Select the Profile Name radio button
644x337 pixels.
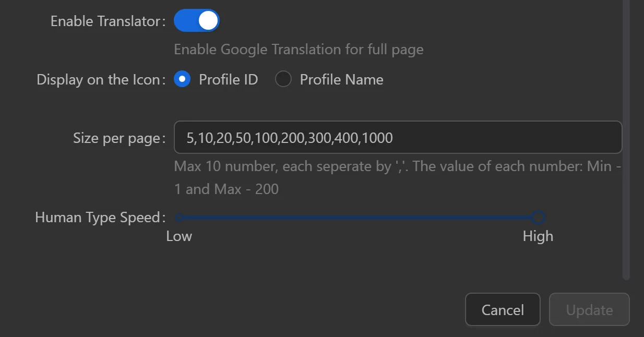pyautogui.click(x=283, y=79)
